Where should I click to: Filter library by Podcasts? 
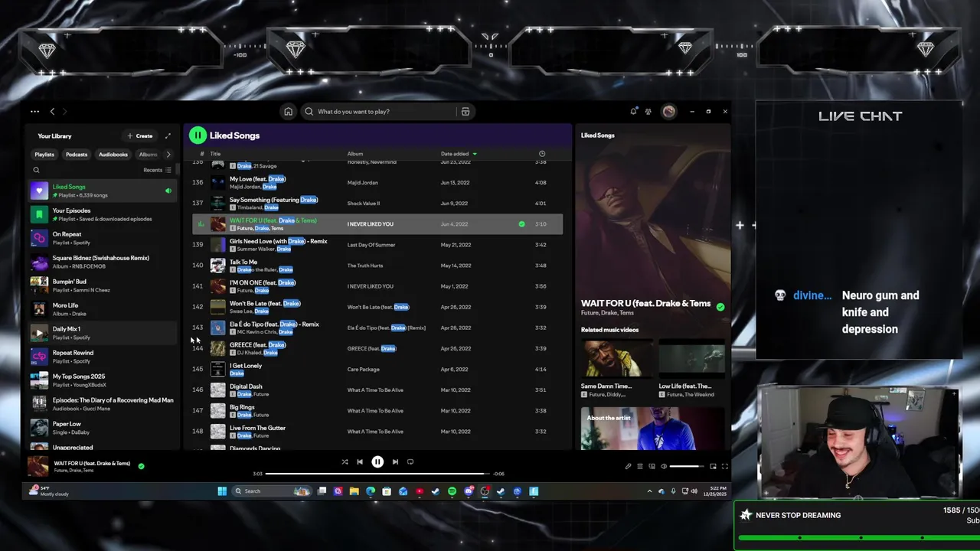(x=77, y=155)
